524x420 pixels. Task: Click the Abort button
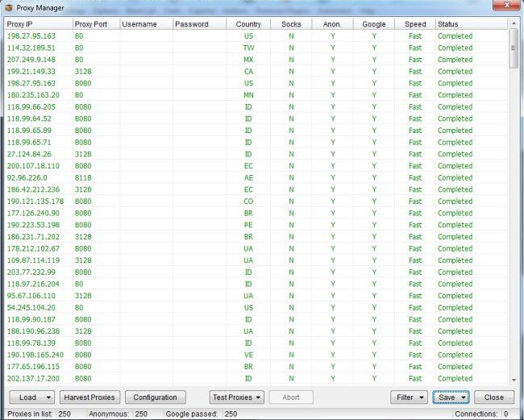(x=291, y=397)
